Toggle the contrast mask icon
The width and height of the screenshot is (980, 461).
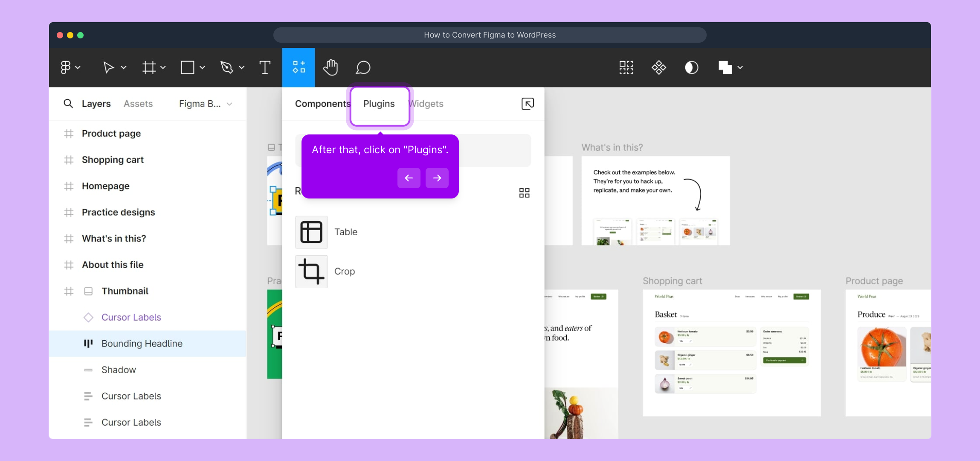pos(691,67)
